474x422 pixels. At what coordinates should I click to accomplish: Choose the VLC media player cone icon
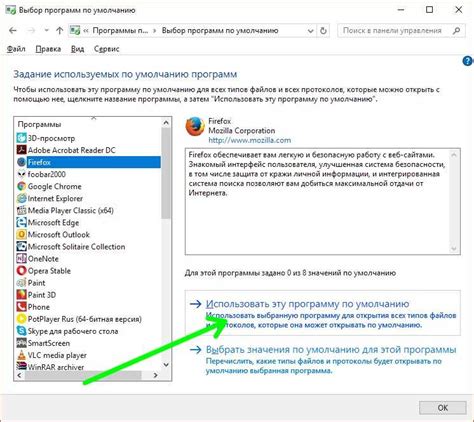[22, 355]
